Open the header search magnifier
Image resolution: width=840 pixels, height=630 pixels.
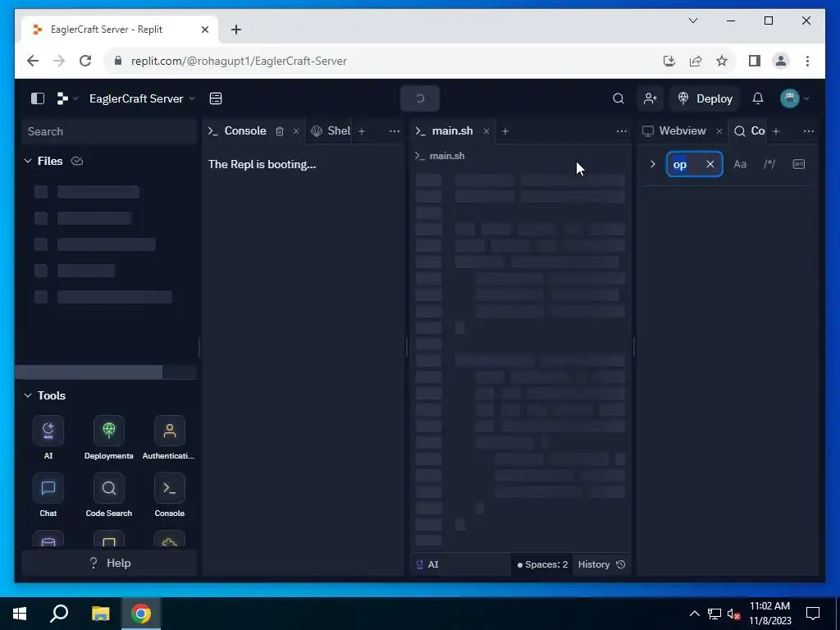coord(619,98)
